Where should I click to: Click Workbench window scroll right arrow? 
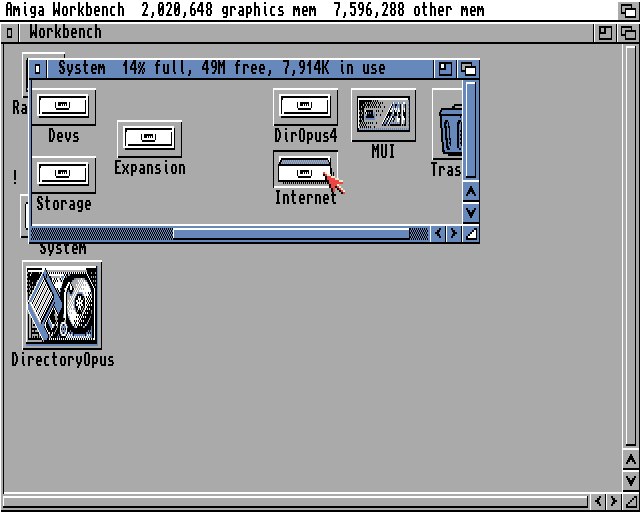614,501
